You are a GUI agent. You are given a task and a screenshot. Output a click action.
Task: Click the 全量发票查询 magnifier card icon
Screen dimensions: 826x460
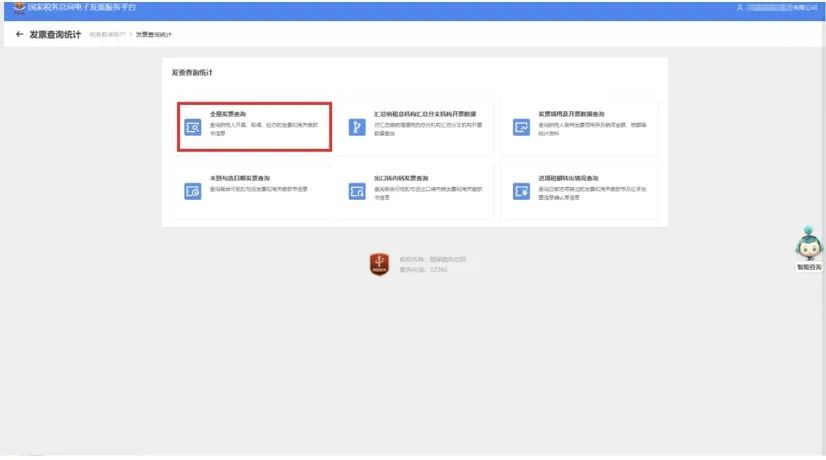coord(193,126)
